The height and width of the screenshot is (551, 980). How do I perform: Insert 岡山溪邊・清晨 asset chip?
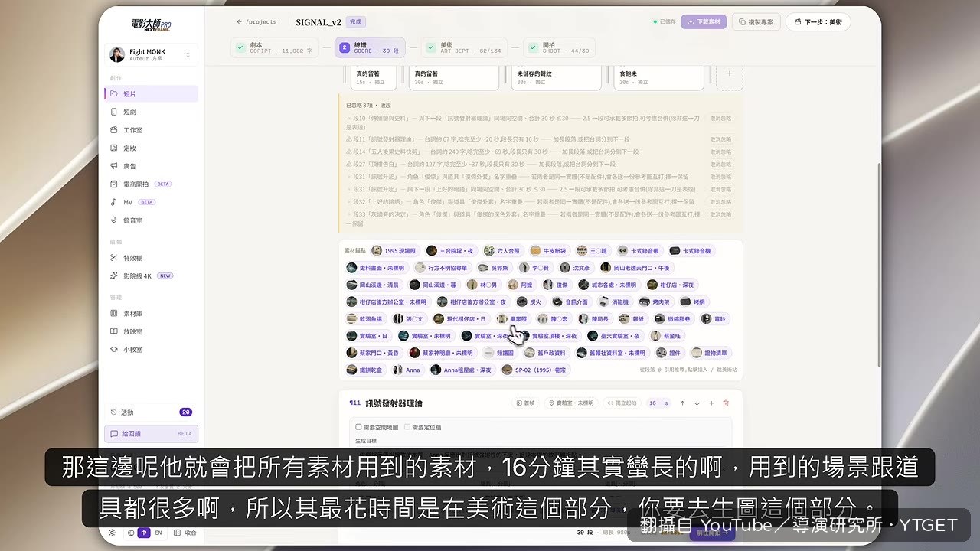[374, 285]
